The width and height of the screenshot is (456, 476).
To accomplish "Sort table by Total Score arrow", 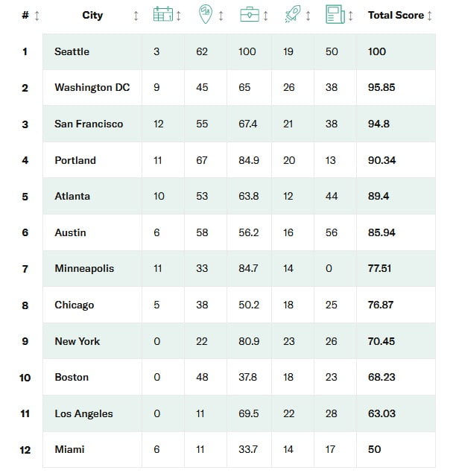I will click(429, 16).
